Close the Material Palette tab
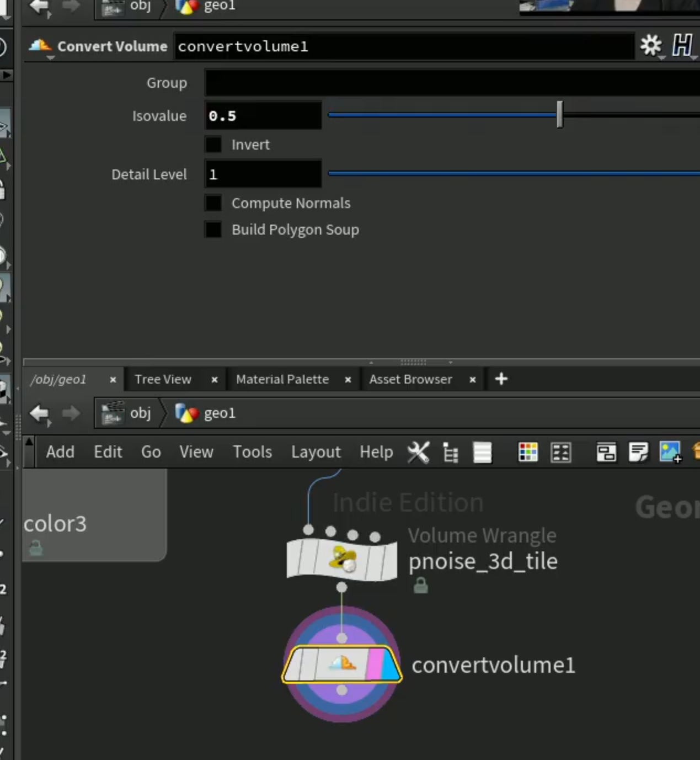This screenshot has height=760, width=700. click(348, 380)
